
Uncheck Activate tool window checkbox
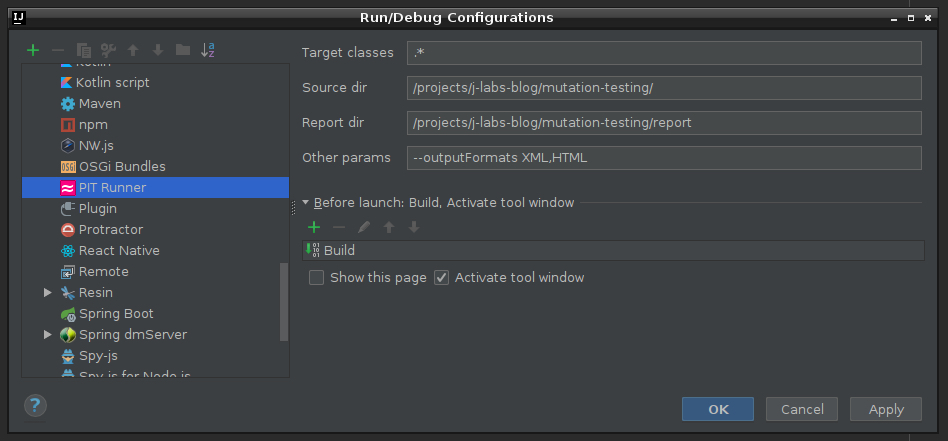tap(442, 278)
